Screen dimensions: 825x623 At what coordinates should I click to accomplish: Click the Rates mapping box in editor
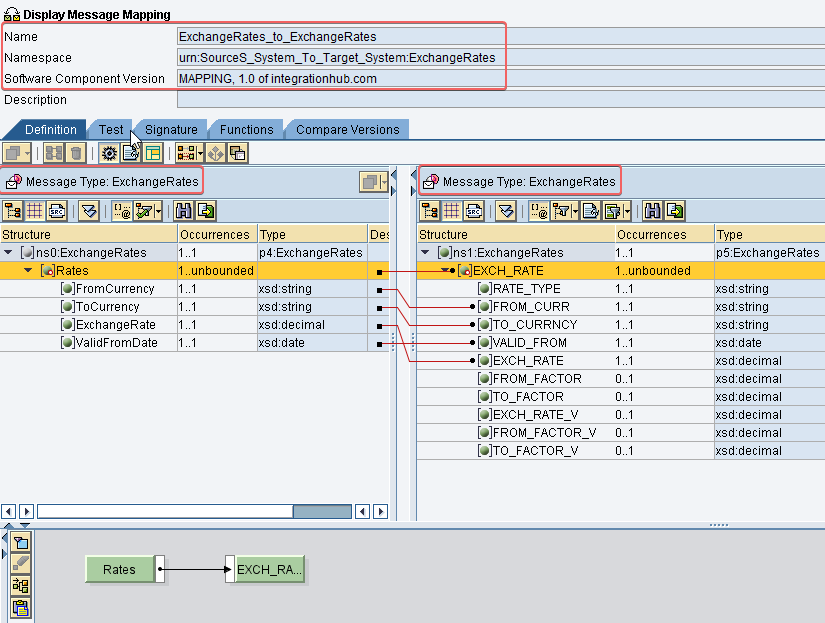[119, 569]
